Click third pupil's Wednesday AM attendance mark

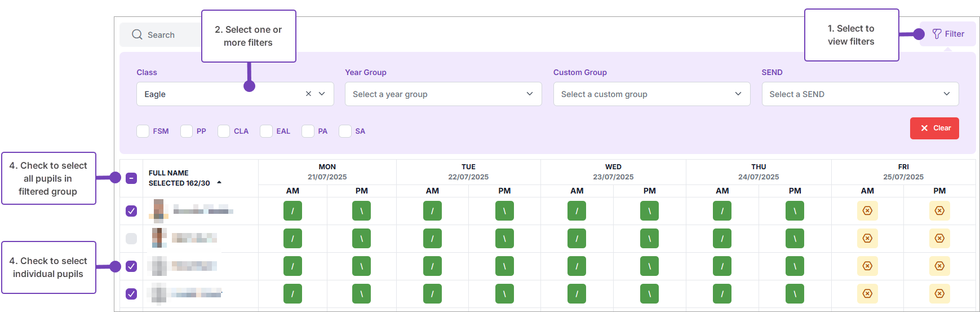577,266
